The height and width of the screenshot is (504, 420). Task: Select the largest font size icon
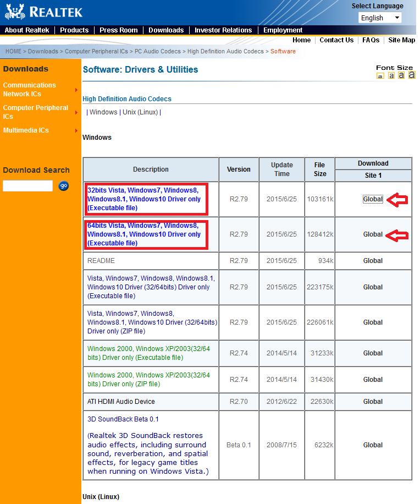point(412,75)
